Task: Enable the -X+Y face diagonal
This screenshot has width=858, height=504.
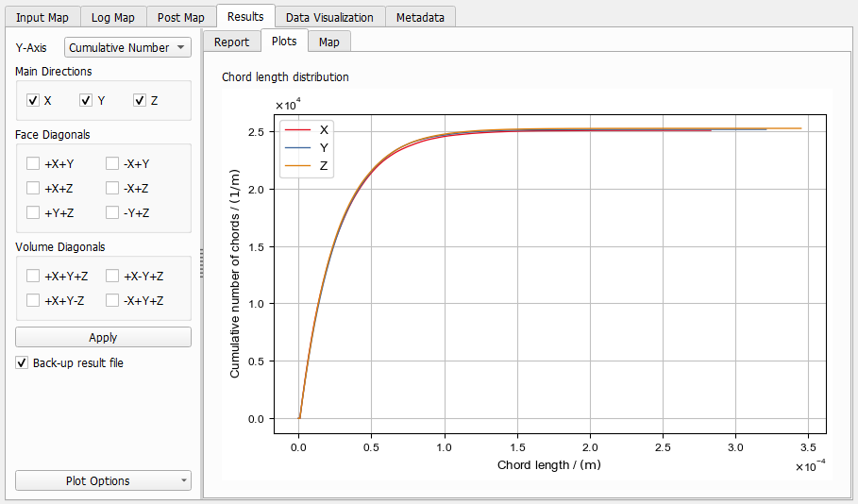Action: (x=112, y=163)
